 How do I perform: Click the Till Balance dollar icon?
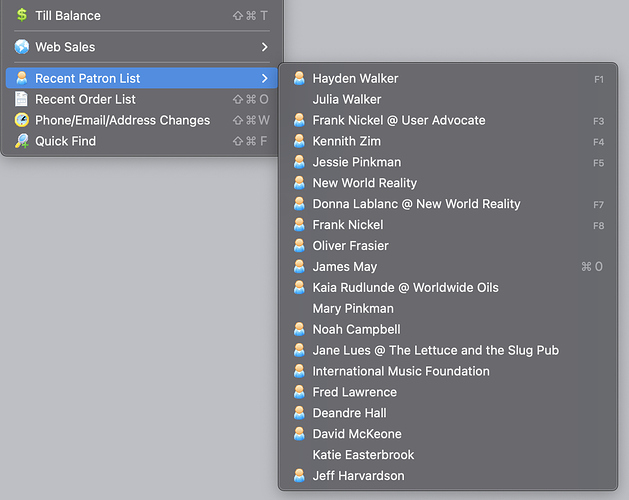tap(22, 15)
